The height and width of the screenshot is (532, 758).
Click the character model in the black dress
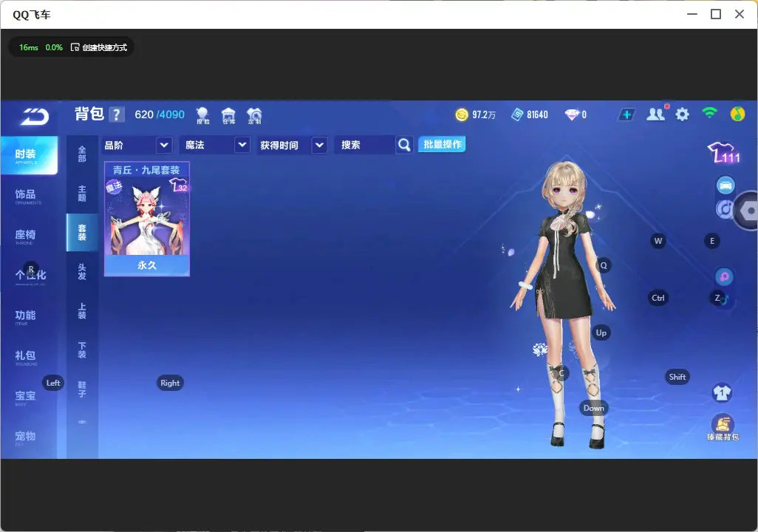coord(563,304)
